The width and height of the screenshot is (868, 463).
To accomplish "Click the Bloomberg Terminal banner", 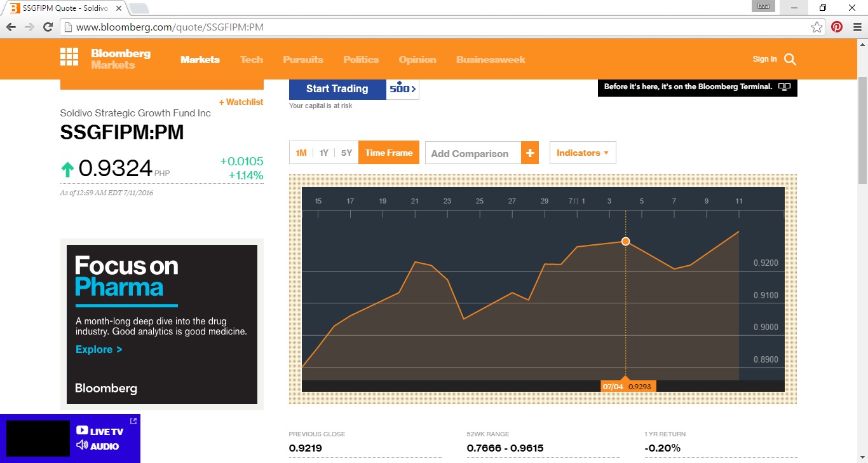I will (x=698, y=87).
